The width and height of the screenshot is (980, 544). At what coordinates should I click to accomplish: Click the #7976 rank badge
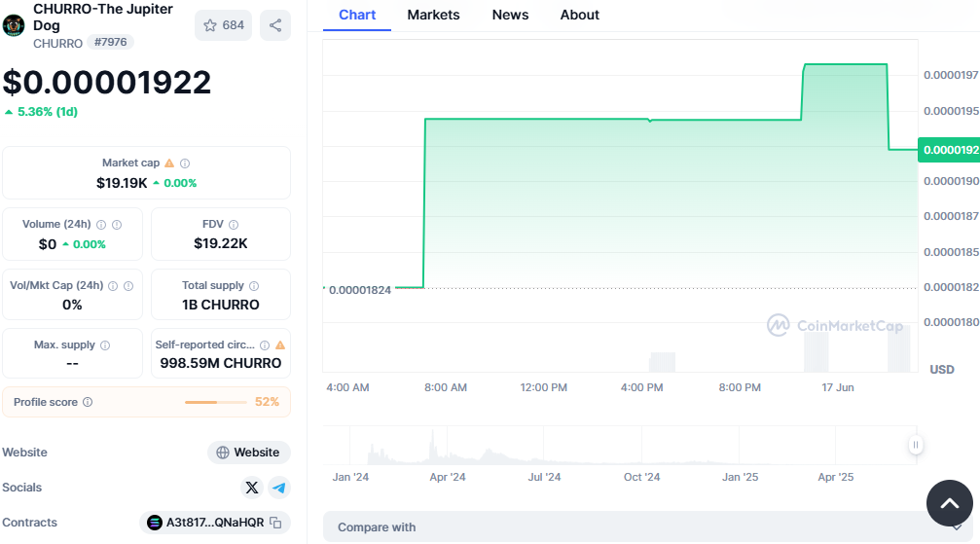pyautogui.click(x=111, y=43)
